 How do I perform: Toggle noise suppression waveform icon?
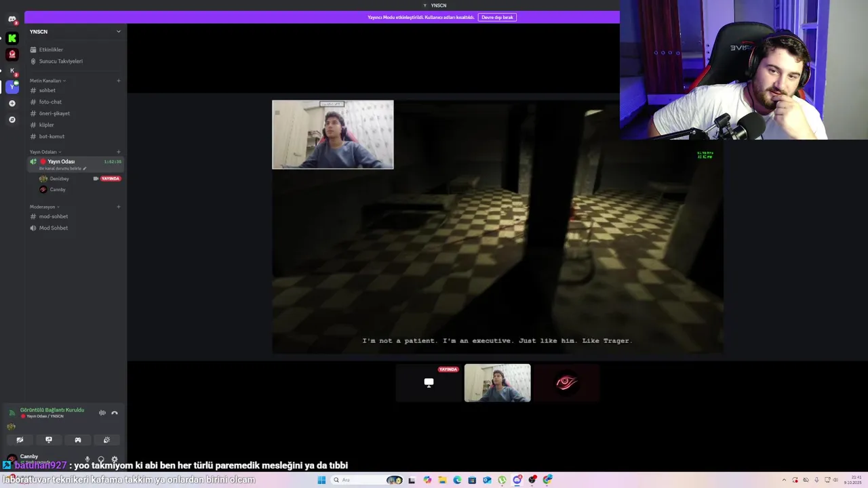point(102,413)
